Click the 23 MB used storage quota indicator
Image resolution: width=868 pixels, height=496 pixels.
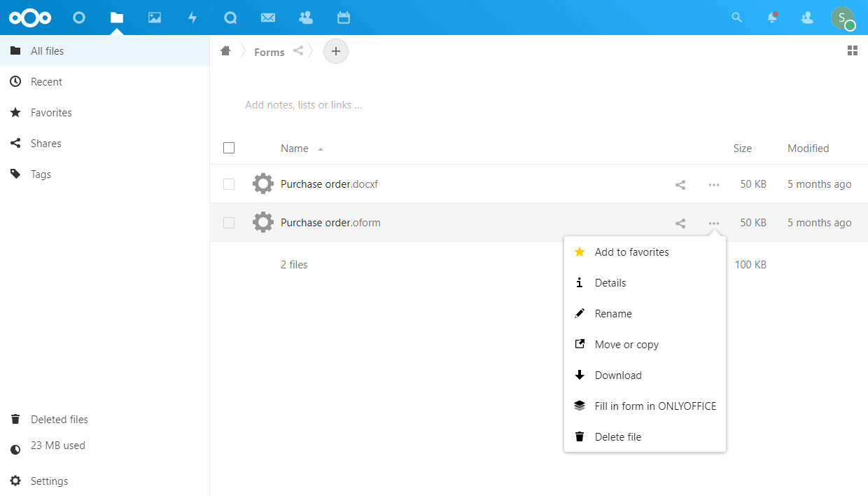coord(57,445)
